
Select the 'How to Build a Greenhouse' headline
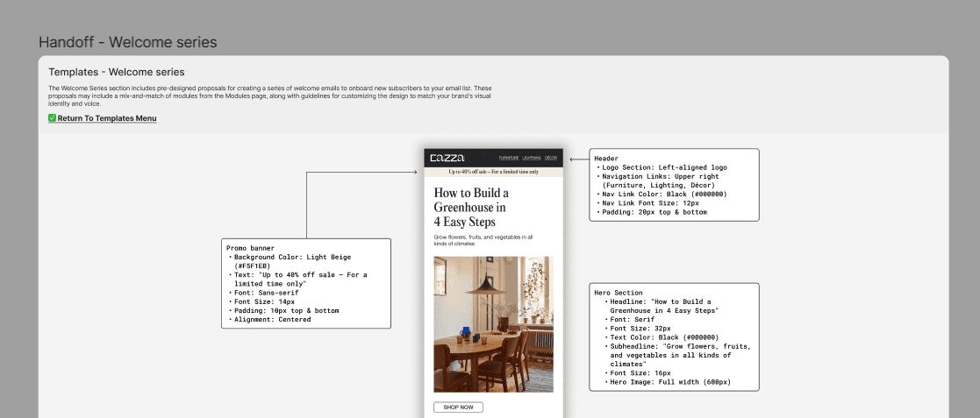(471, 207)
